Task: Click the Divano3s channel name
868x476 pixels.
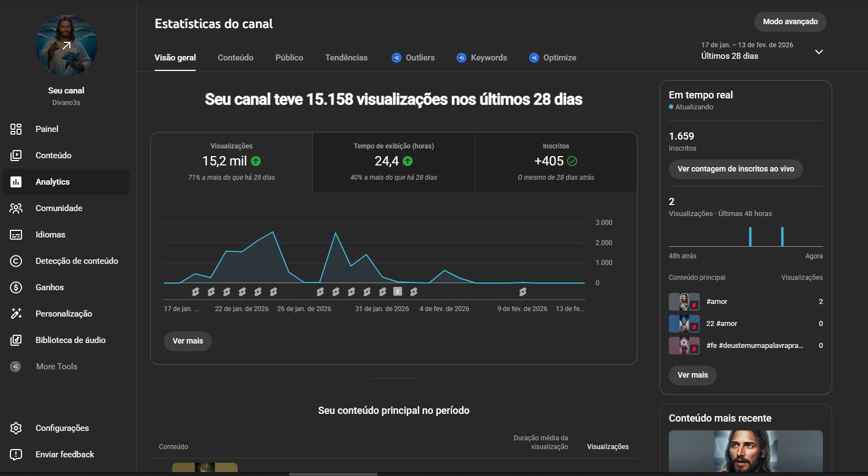Action: pos(67,103)
